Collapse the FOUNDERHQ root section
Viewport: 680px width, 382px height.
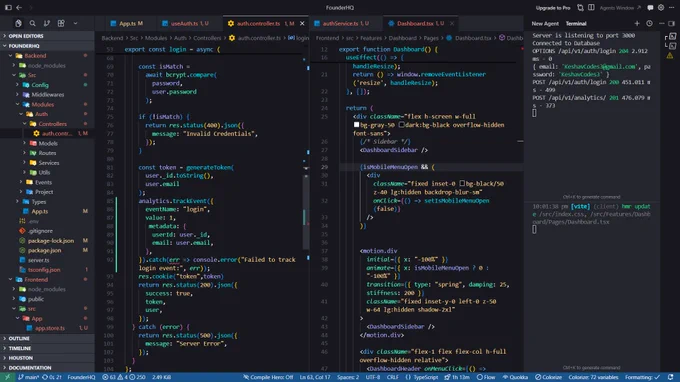tap(47, 46)
